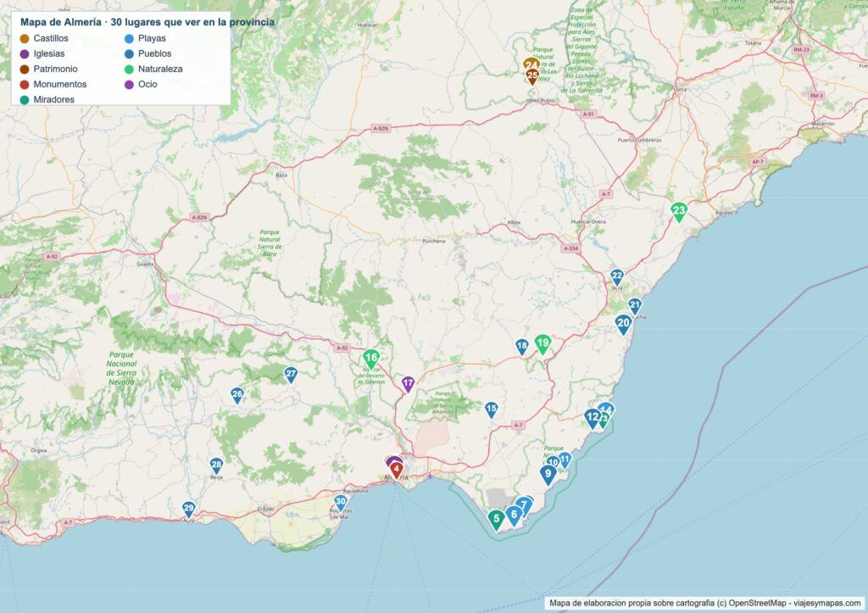Image resolution: width=868 pixels, height=613 pixels.
Task: Select blue marker number 21
Action: click(634, 306)
